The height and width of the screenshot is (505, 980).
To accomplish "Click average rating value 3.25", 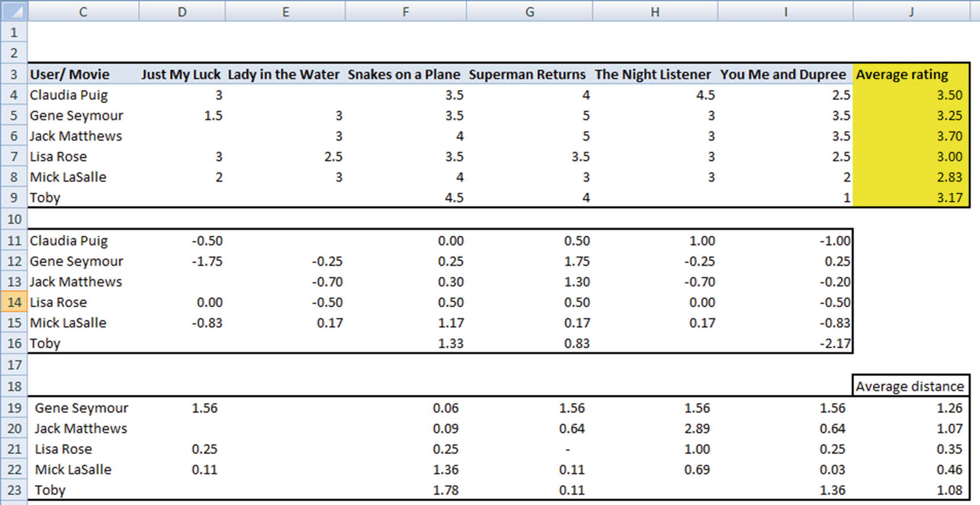I will point(949,115).
